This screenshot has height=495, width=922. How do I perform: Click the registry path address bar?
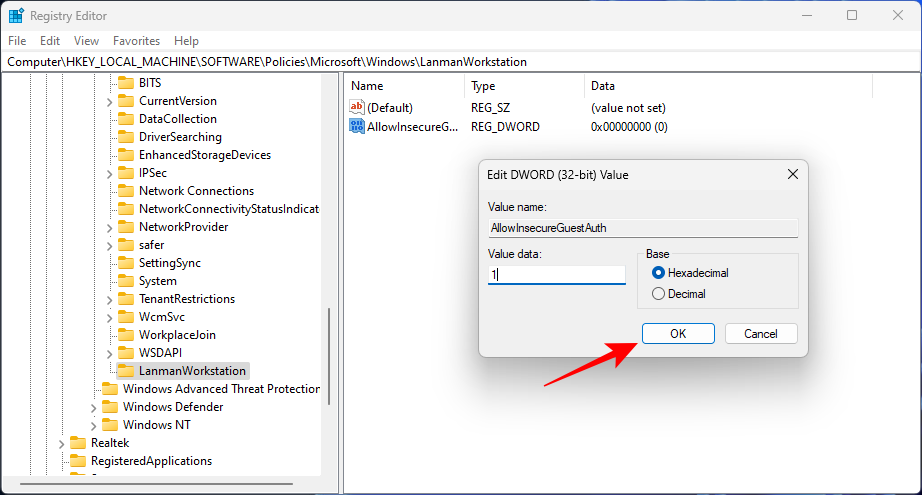(461, 62)
